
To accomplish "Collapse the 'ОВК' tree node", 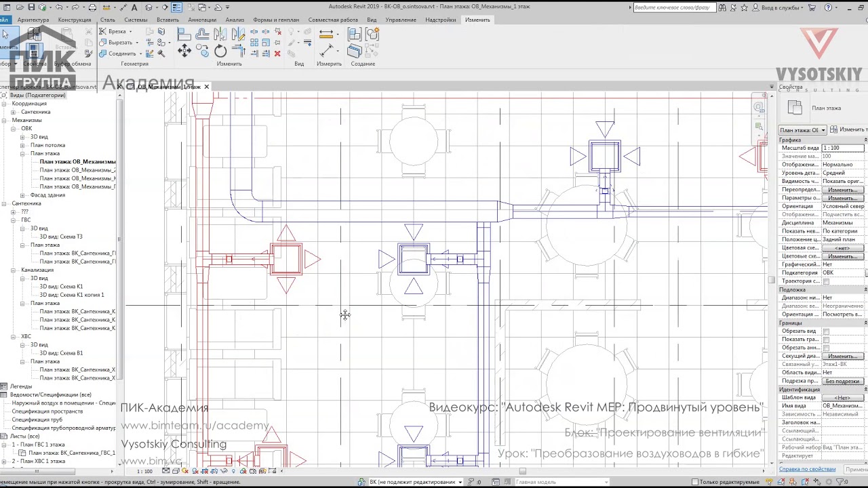I will (x=13, y=128).
